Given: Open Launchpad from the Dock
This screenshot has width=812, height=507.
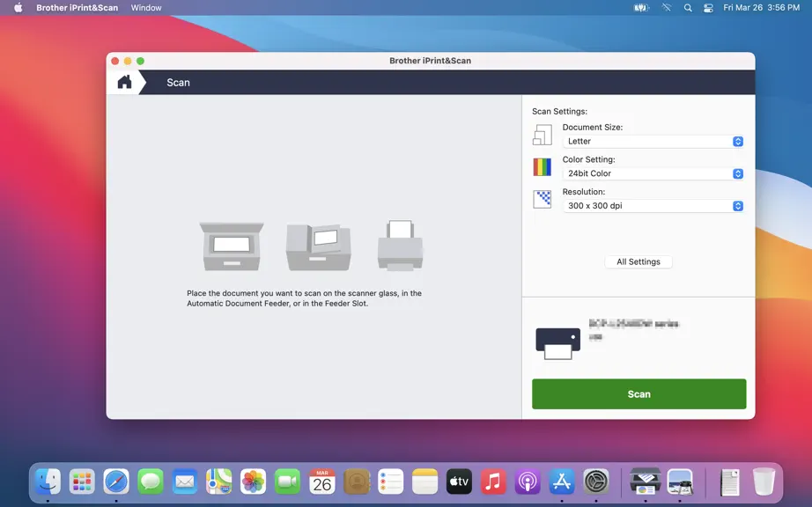Looking at the screenshot, I should [82, 481].
